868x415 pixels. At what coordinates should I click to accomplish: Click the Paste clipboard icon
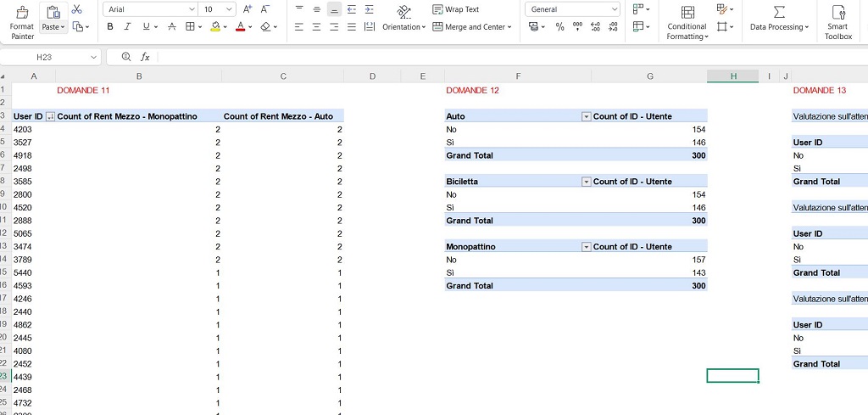pos(53,12)
